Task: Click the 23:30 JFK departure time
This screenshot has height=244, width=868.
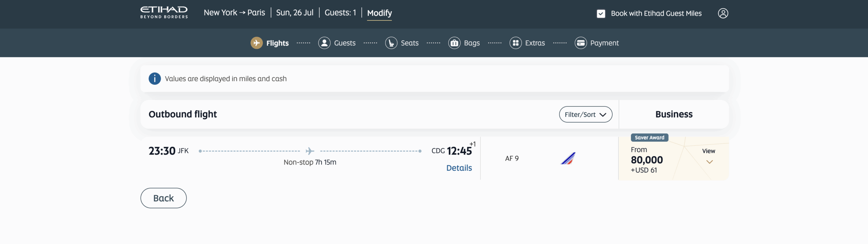Action: coord(169,151)
